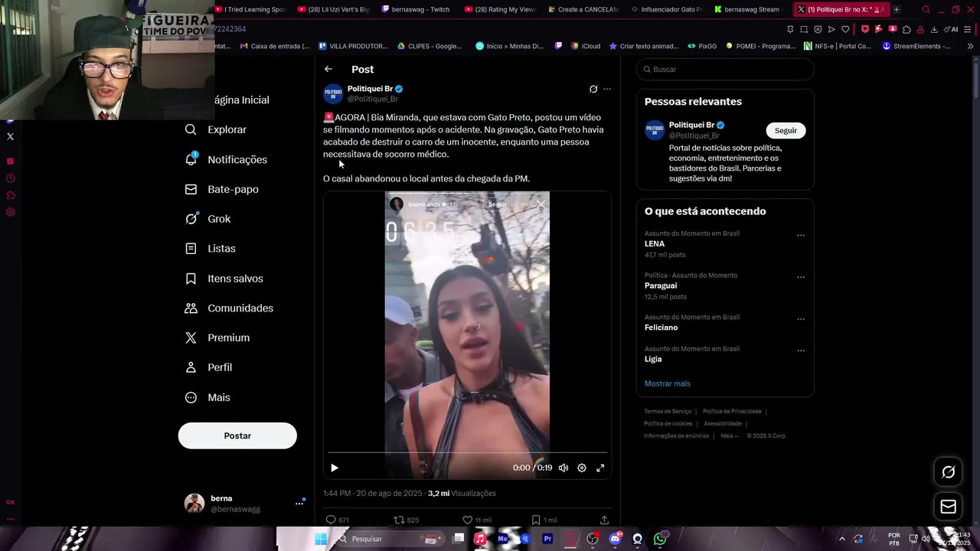The image size is (980, 551).
Task: Open Apple Music from the taskbar
Action: click(480, 539)
